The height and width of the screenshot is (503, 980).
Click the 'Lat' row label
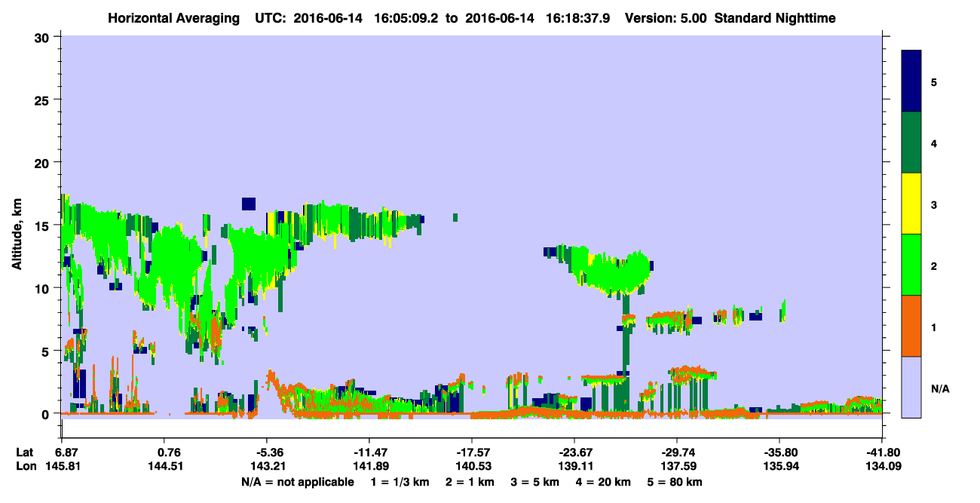[x=25, y=452]
